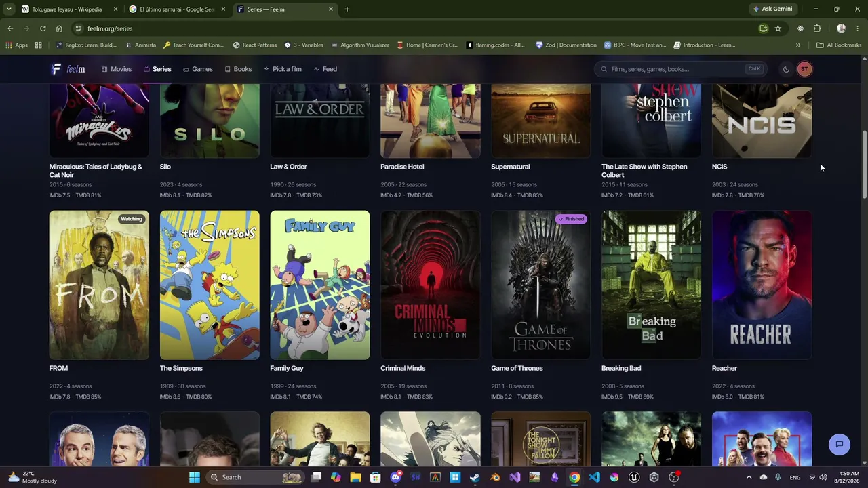The image size is (868, 488).
Task: Open the Apps bookmark shortcut
Action: pyautogui.click(x=17, y=45)
